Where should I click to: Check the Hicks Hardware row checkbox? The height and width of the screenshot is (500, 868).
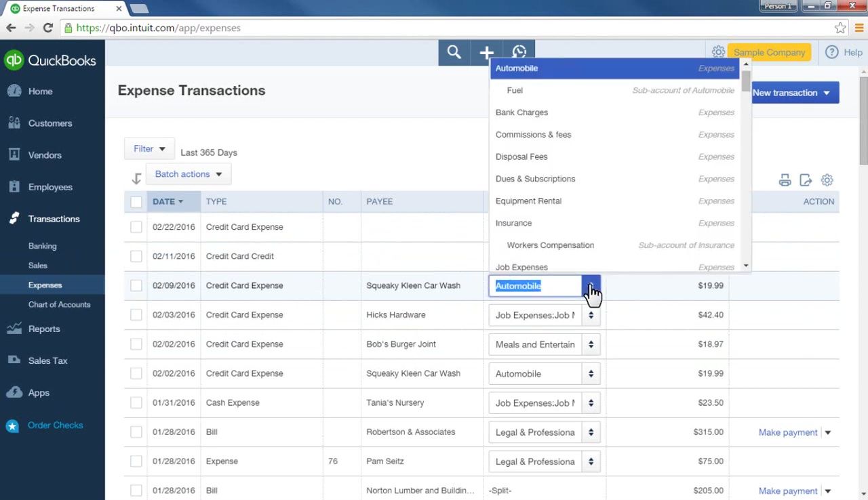click(x=136, y=315)
